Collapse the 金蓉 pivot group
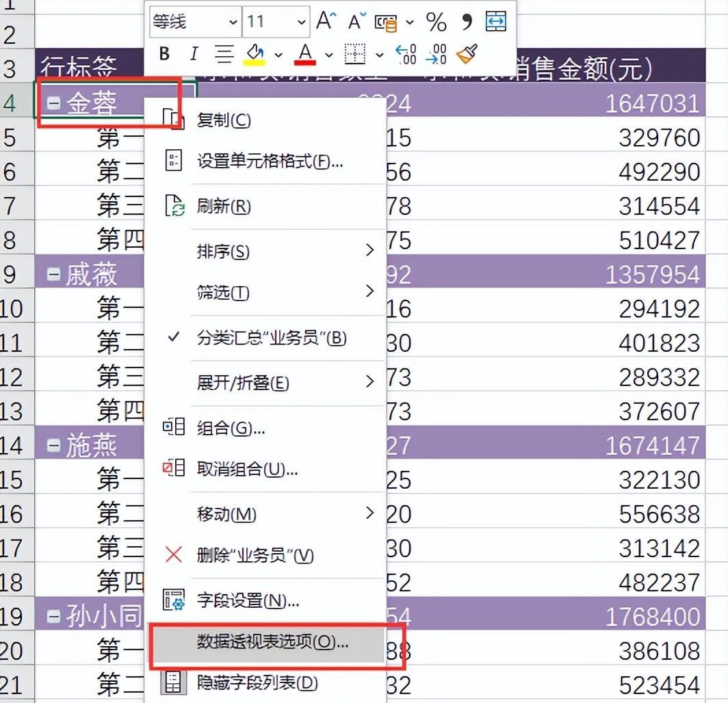The width and height of the screenshot is (728, 703). point(54,103)
